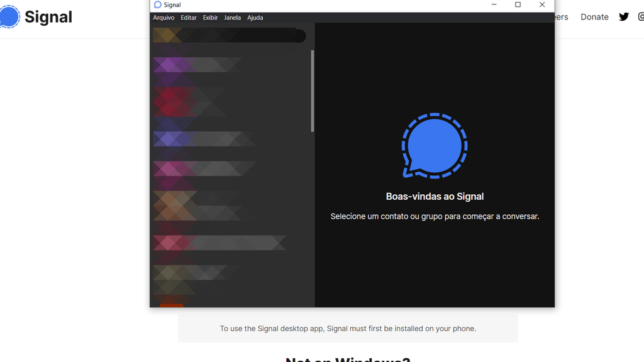Click the conversation list scrollbar
The image size is (644, 362).
click(x=312, y=91)
